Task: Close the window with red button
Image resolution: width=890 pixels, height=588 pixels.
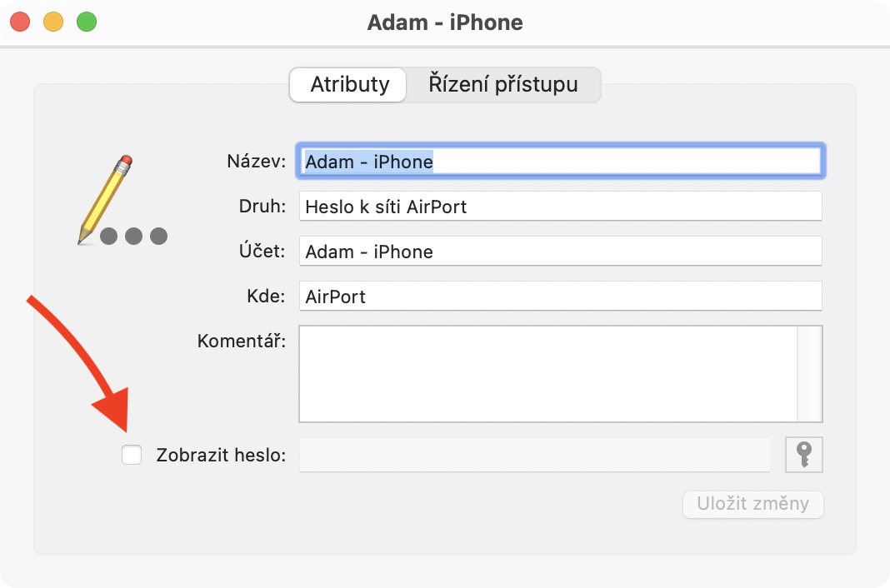Action: tap(20, 22)
